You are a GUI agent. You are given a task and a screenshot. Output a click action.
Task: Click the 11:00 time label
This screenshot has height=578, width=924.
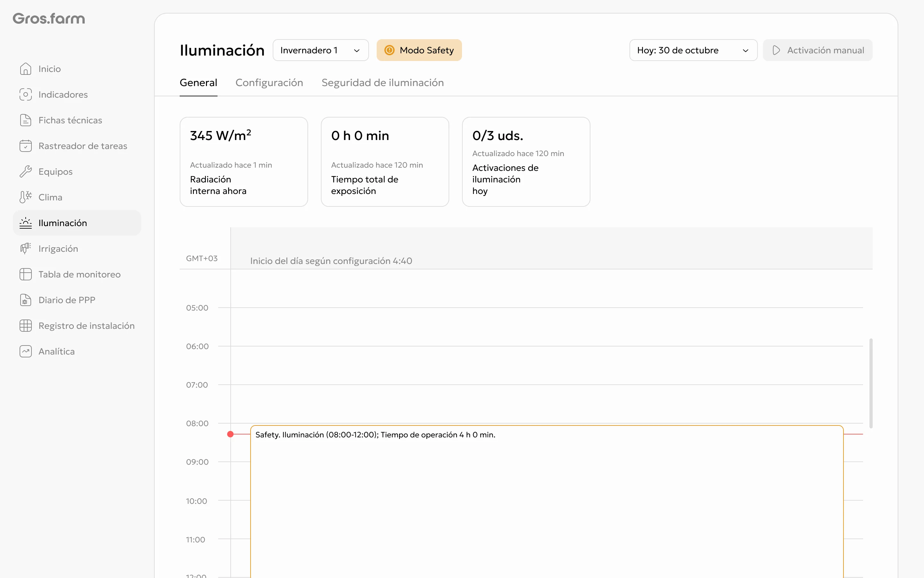(195, 540)
